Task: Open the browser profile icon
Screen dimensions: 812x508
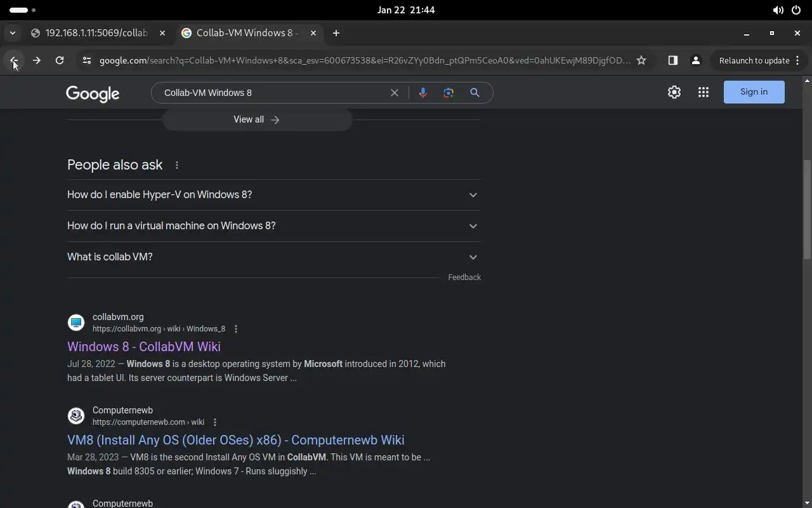Action: [x=696, y=60]
